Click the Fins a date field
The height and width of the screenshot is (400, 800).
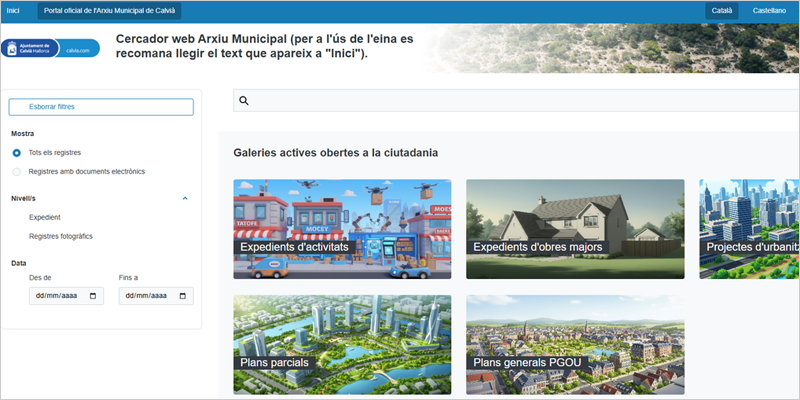[156, 296]
